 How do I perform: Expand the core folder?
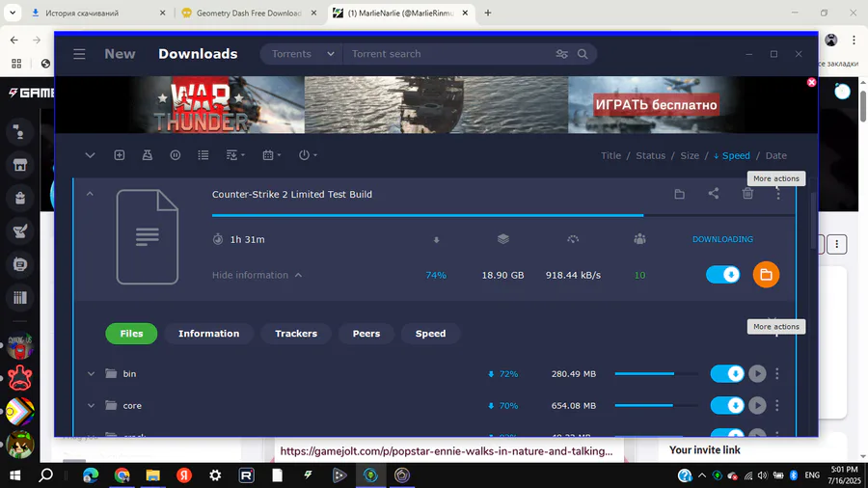coord(91,406)
